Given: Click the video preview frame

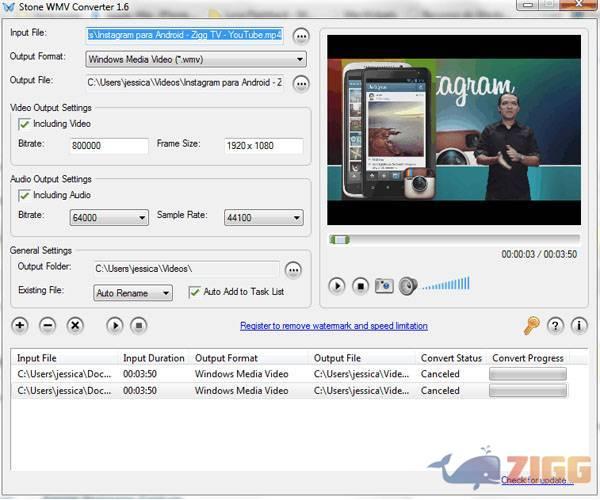Looking at the screenshot, I should coord(454,130).
